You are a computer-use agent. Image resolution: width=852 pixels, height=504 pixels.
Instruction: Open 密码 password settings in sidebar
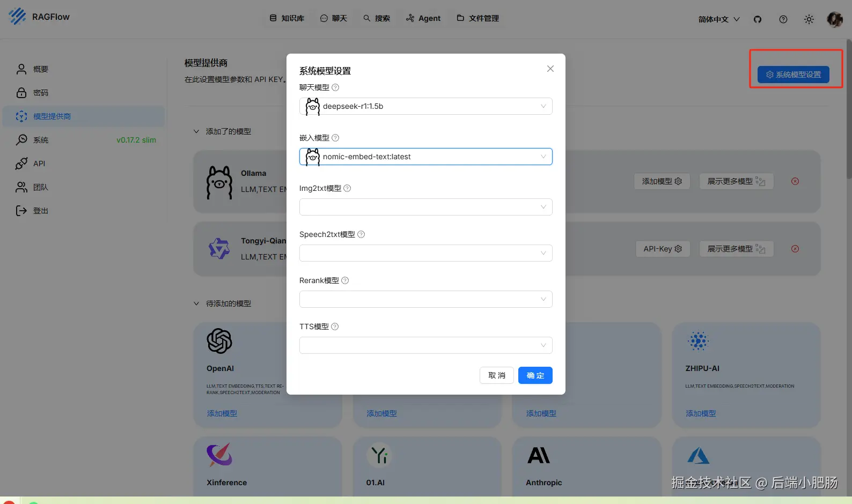coord(84,93)
